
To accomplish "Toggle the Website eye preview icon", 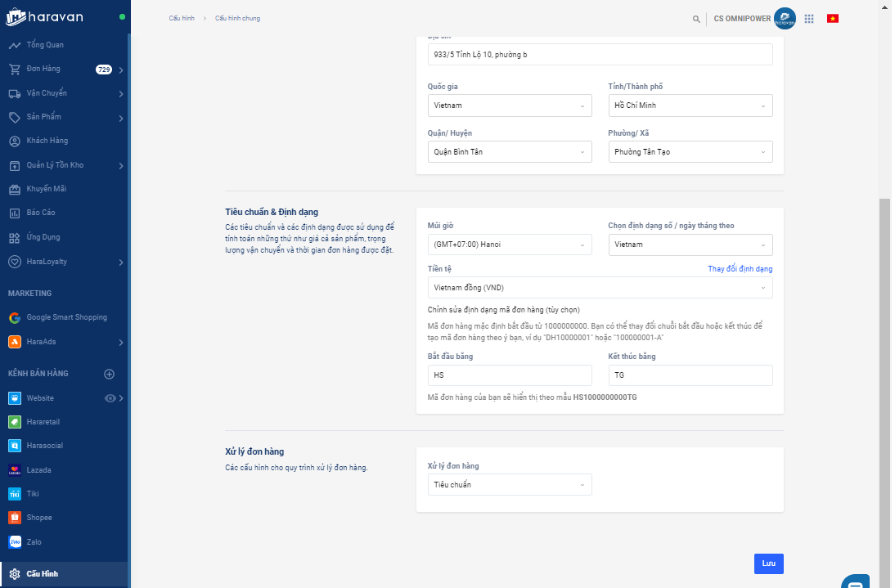I will point(110,398).
